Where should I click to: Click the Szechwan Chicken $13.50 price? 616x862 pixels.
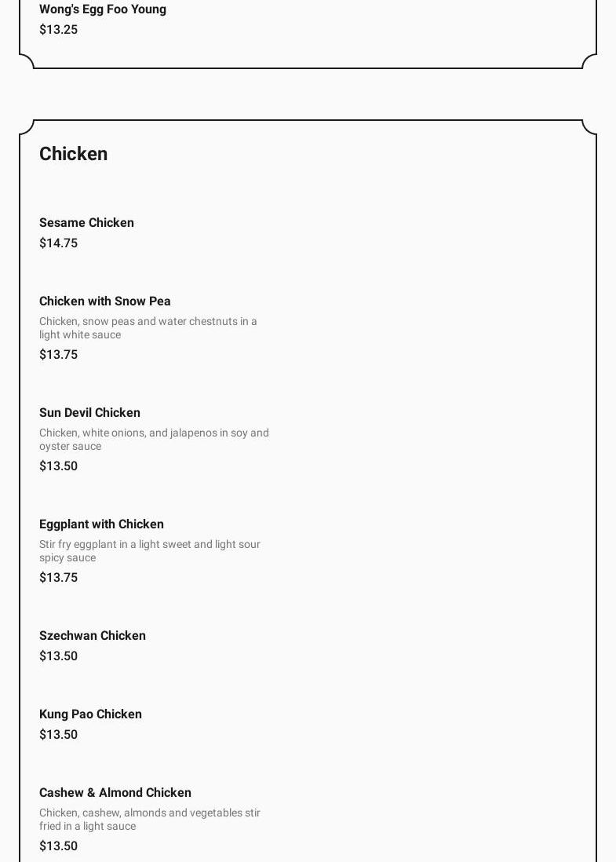(58, 656)
